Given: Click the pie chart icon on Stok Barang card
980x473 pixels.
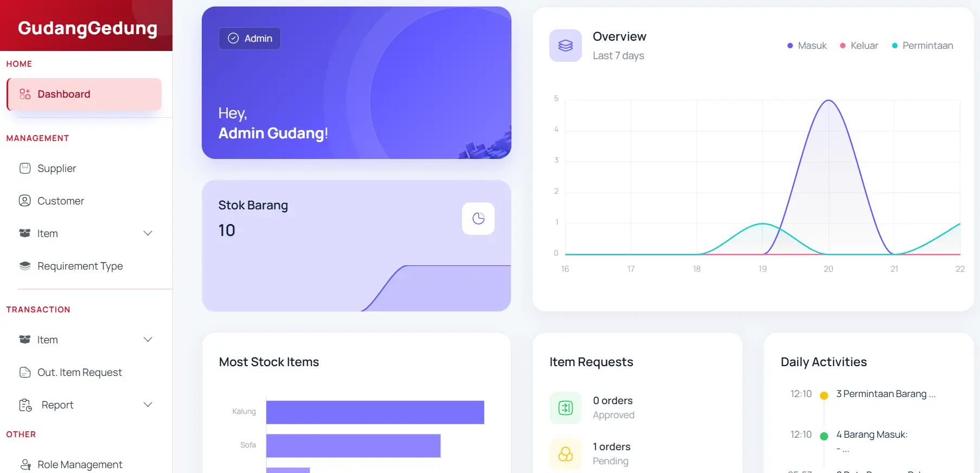Looking at the screenshot, I should (x=478, y=219).
